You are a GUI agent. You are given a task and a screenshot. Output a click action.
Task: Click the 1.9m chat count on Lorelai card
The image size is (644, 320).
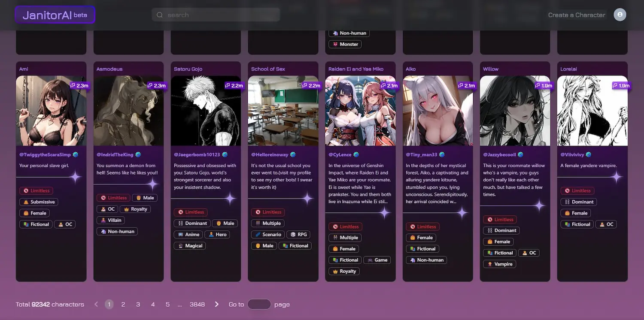tap(620, 86)
